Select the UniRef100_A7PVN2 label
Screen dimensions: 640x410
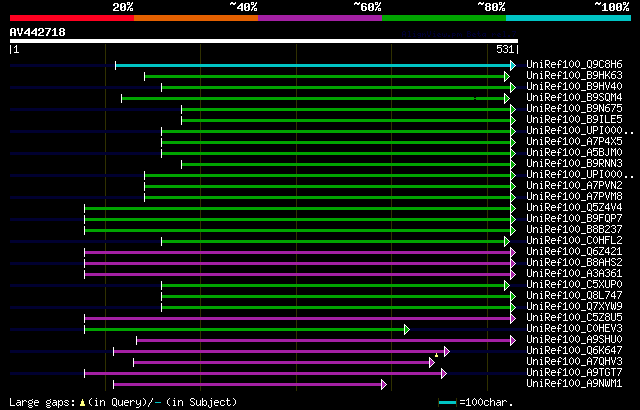(x=574, y=186)
